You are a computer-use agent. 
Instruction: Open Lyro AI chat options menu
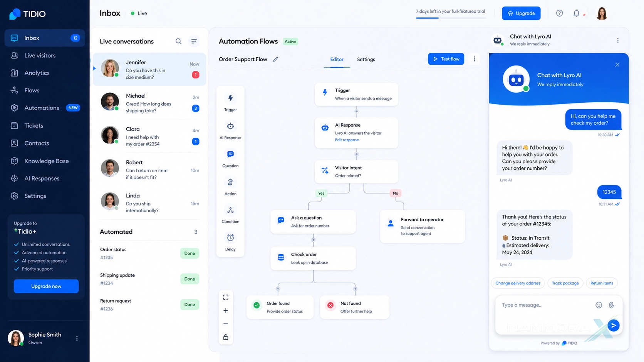tap(618, 40)
